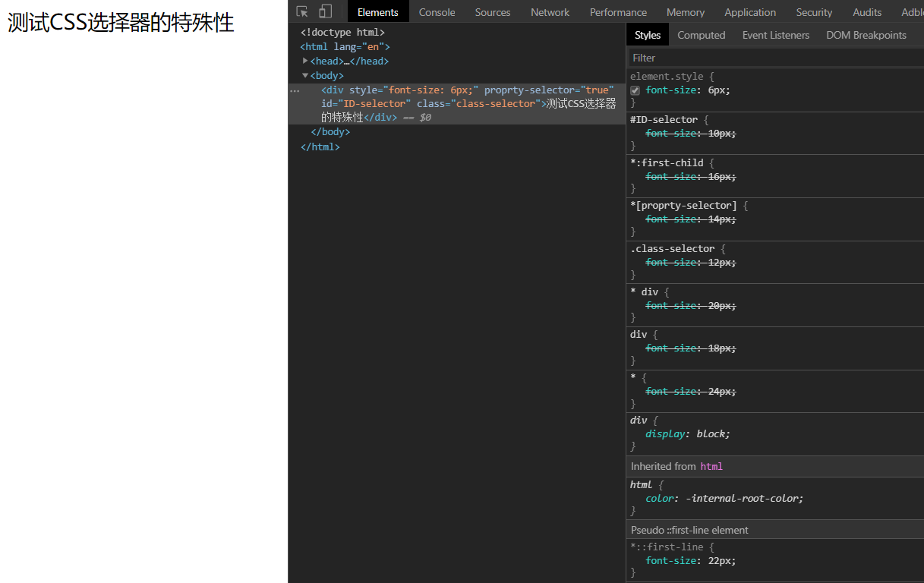Activate the inspect element picker icon
924x583 pixels.
302,11
